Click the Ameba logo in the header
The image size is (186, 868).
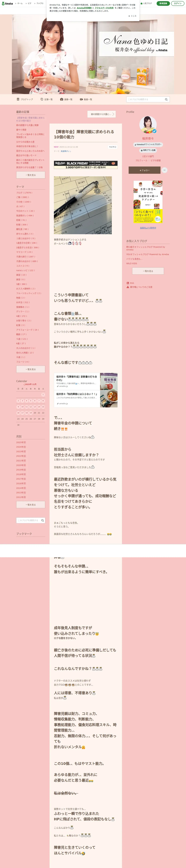coord(7,3)
